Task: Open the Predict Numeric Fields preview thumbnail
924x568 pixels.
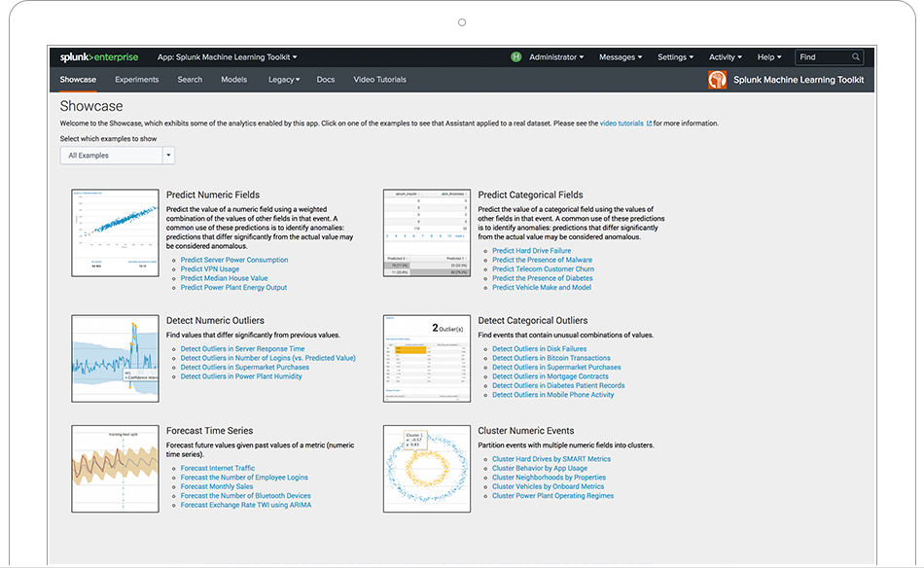Action: (x=115, y=231)
